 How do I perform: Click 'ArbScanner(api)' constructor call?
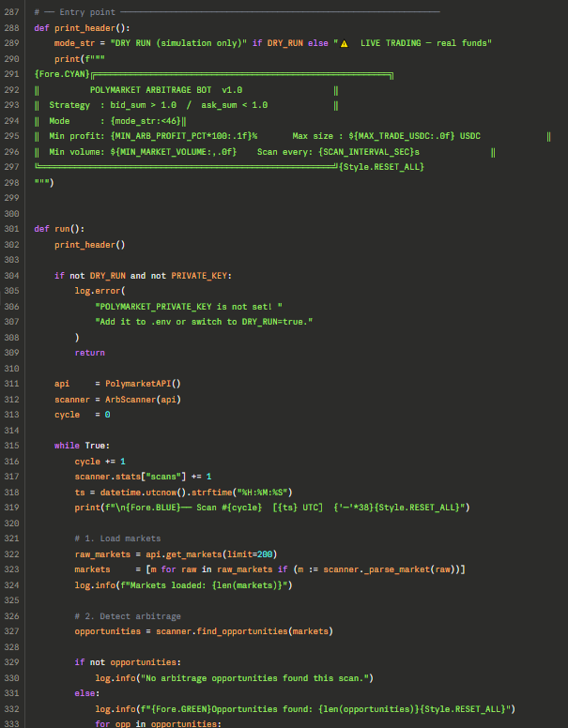(143, 400)
